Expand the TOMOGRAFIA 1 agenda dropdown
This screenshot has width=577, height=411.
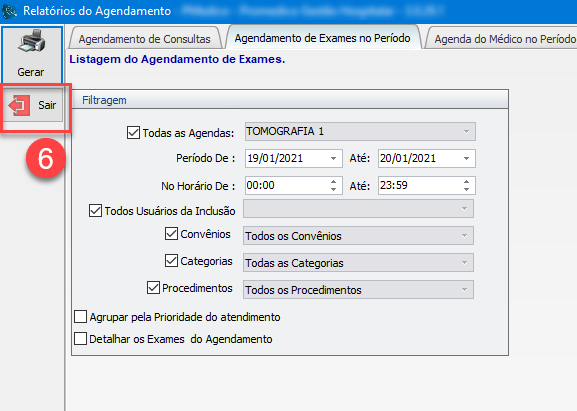tap(466, 132)
